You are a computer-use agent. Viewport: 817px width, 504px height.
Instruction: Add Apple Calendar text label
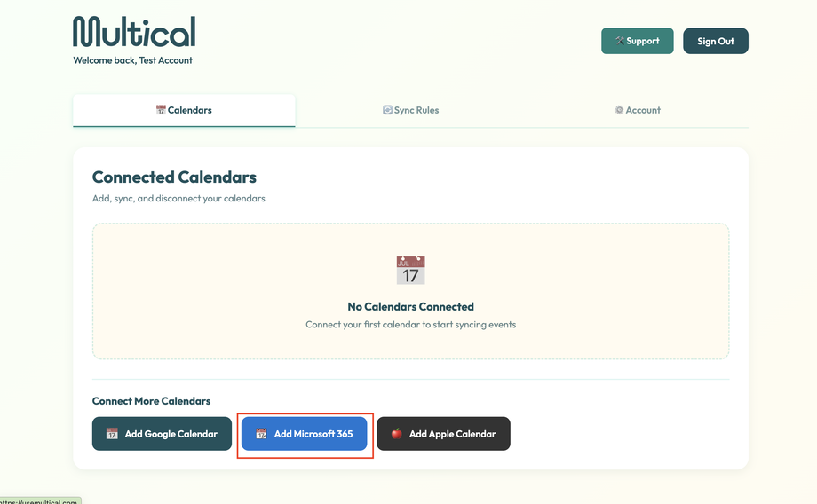pos(452,434)
